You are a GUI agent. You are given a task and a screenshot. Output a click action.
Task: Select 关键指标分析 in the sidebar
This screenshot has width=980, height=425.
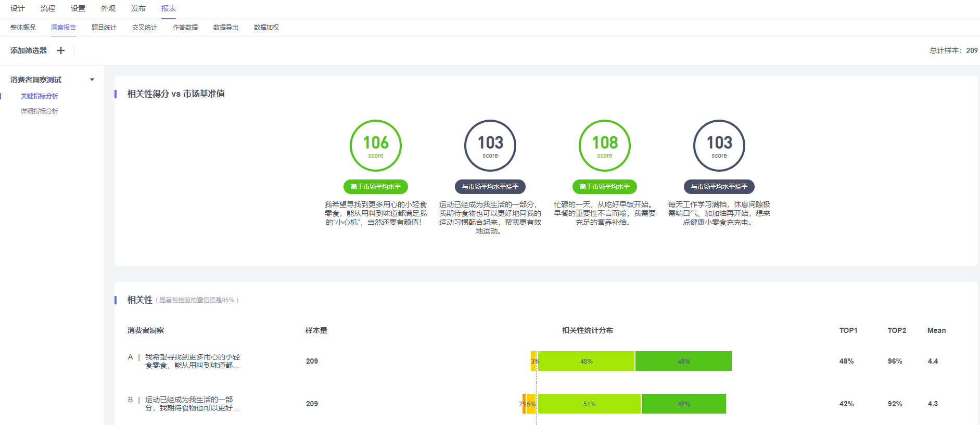[40, 96]
